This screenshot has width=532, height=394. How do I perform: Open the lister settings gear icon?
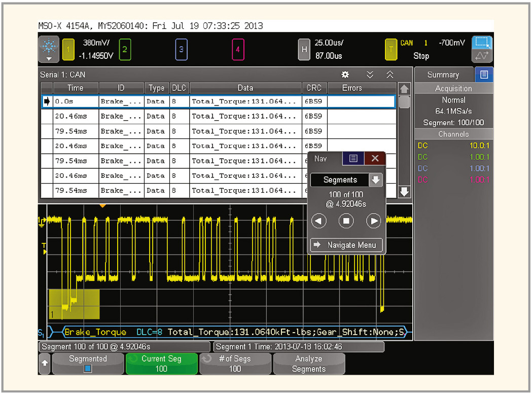[346, 75]
